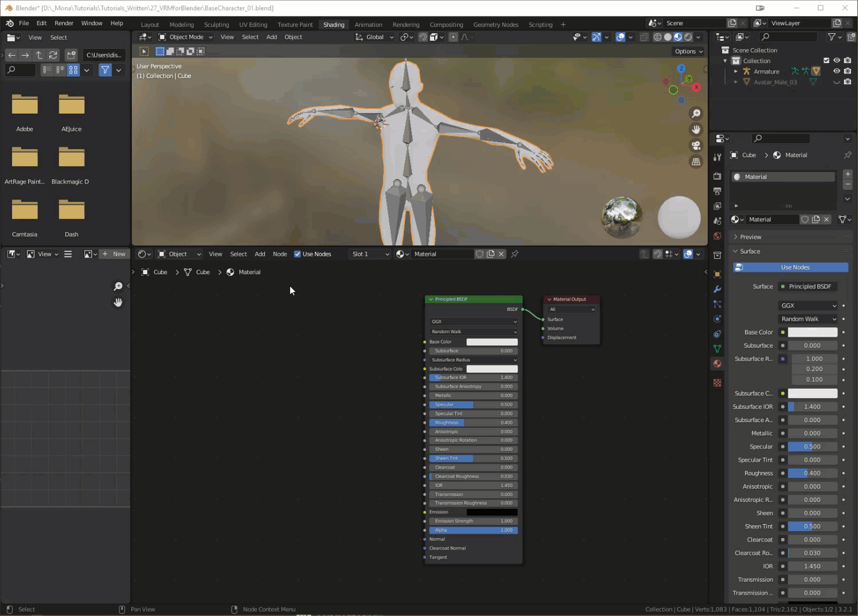Click the Base Color swatch in properties
Viewport: 858px width, 616px height.
(812, 332)
